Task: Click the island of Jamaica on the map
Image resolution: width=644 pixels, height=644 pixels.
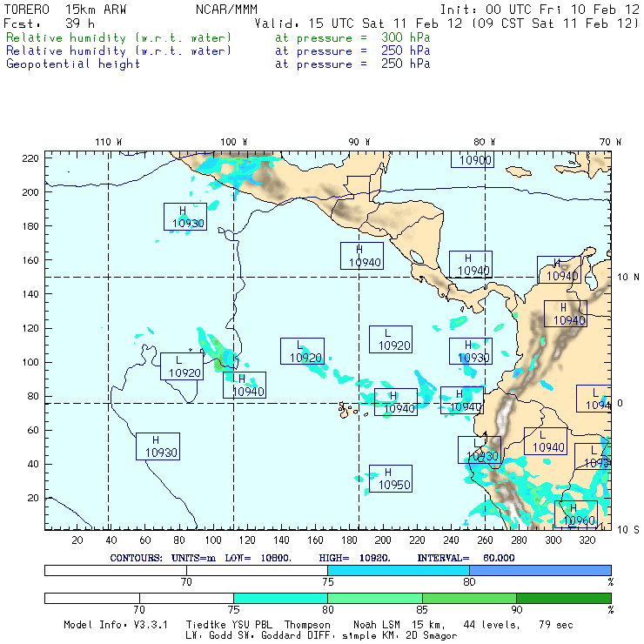Action: click(519, 171)
